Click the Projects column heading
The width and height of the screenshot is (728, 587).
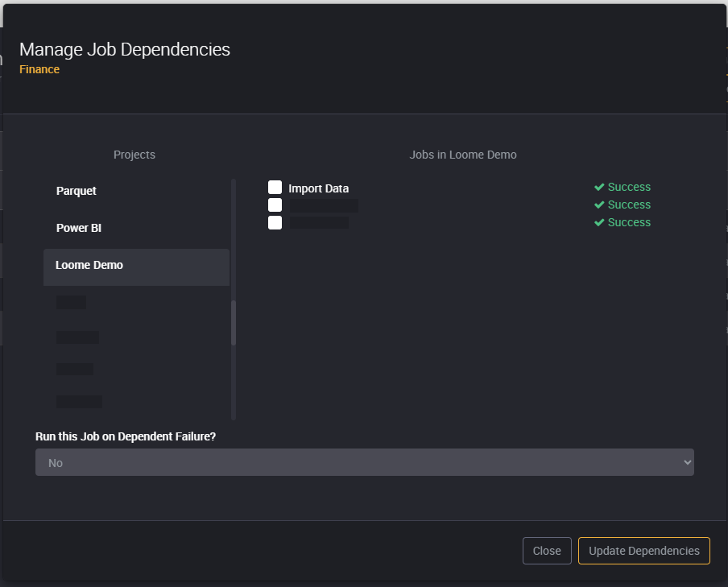click(x=134, y=155)
